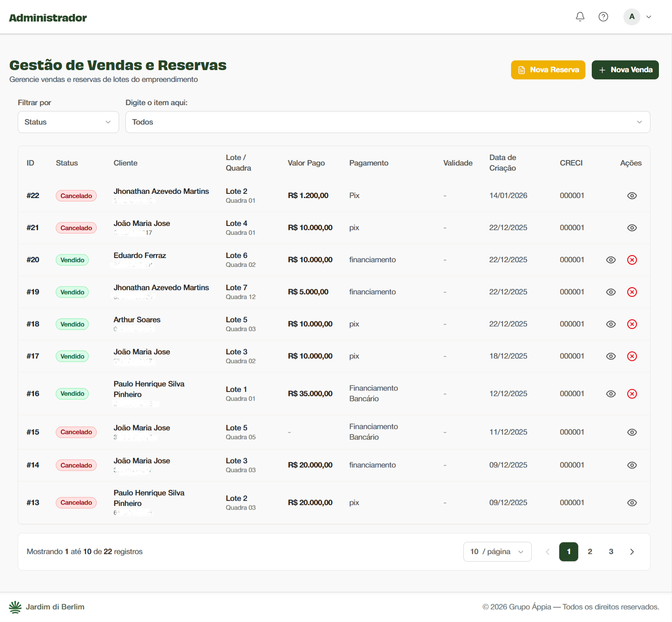Image resolution: width=672 pixels, height=622 pixels.
Task: View details of sale #13
Action: [x=632, y=502]
